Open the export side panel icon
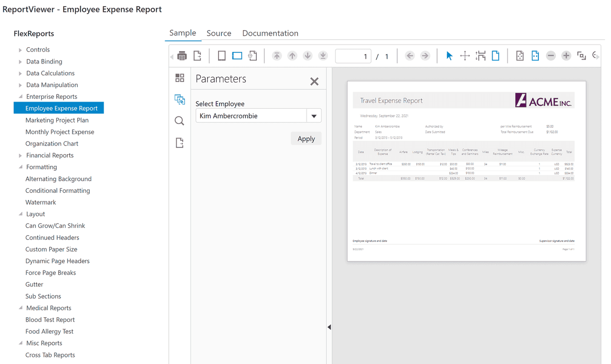The height and width of the screenshot is (364, 611). tap(179, 143)
